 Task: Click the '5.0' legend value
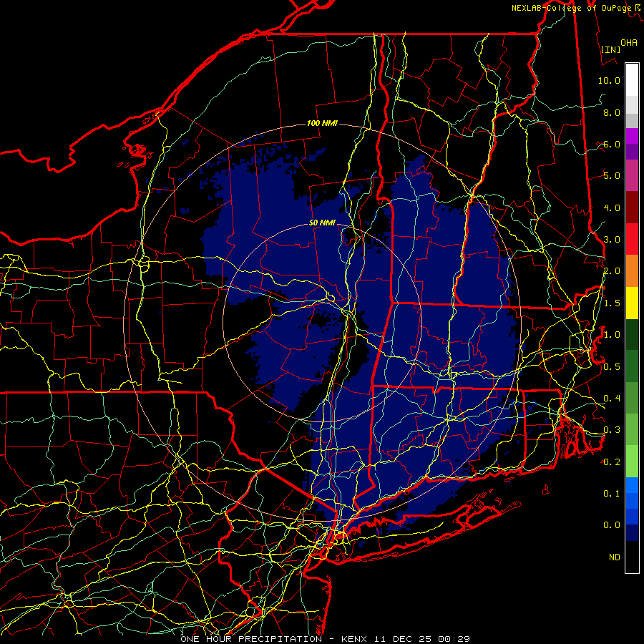(612, 176)
